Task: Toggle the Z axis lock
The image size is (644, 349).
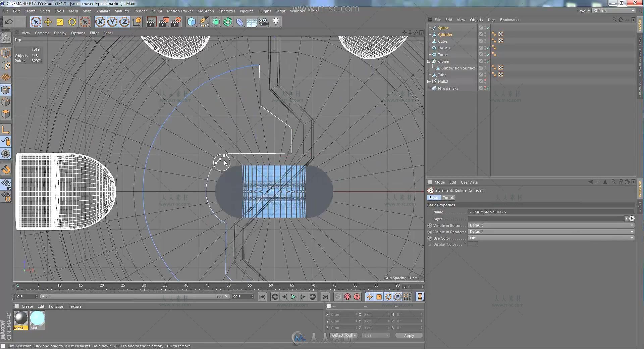Action: (x=124, y=22)
